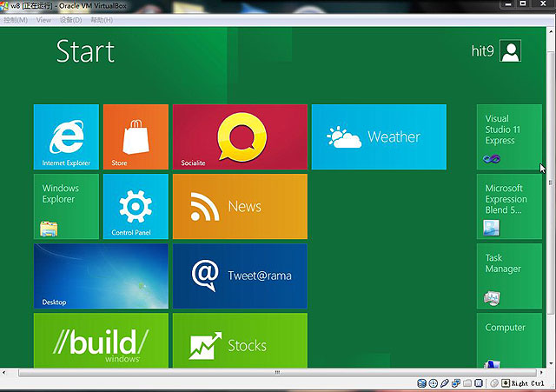556x392 pixels.
Task: Click the hard disk activity status icon
Action: tap(421, 383)
